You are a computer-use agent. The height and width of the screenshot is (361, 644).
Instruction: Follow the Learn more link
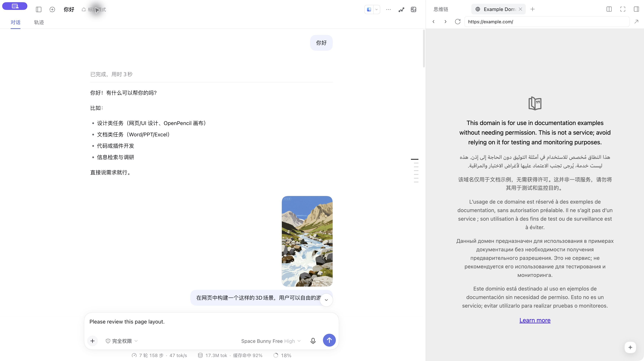(535, 320)
